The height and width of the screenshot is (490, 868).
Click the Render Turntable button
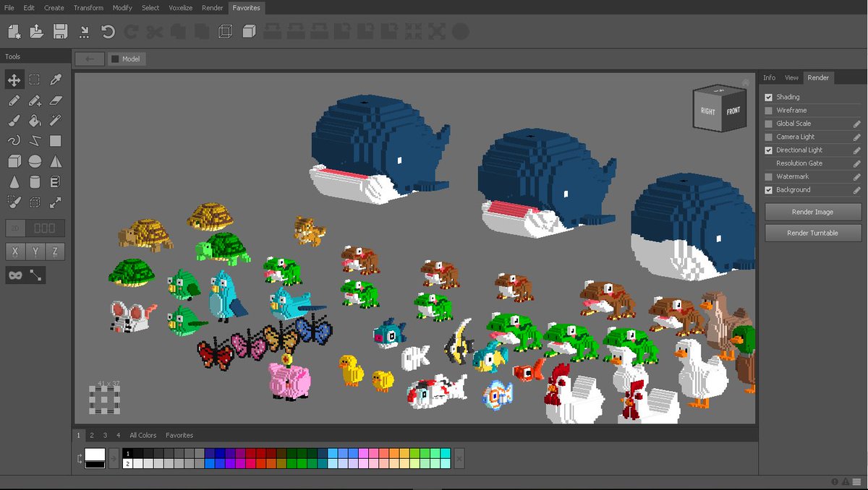click(813, 233)
